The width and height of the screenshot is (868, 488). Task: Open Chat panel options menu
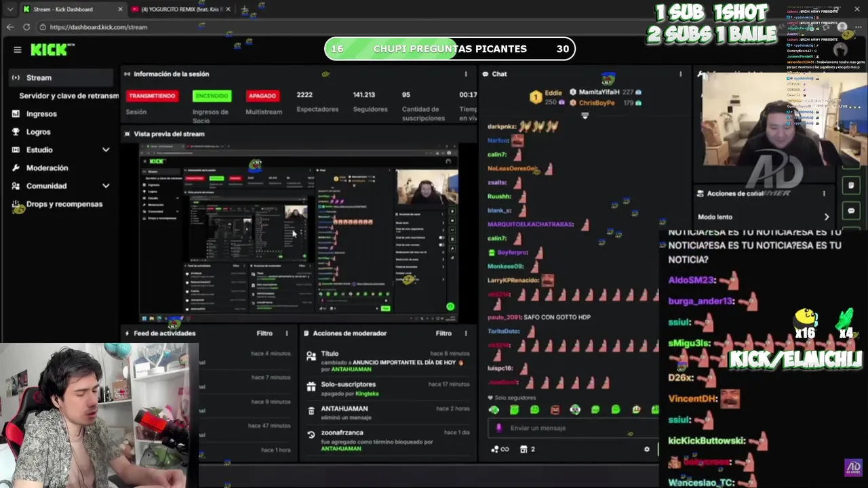point(680,74)
